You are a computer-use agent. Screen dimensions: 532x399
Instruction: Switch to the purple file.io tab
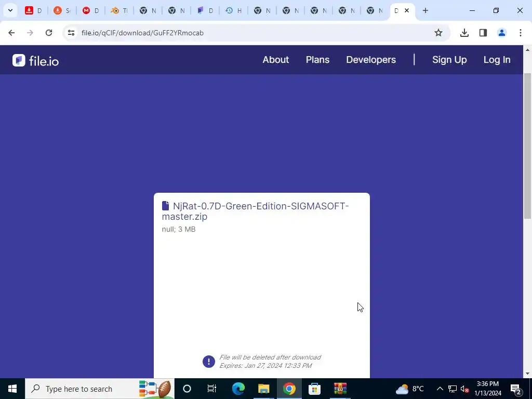click(205, 10)
